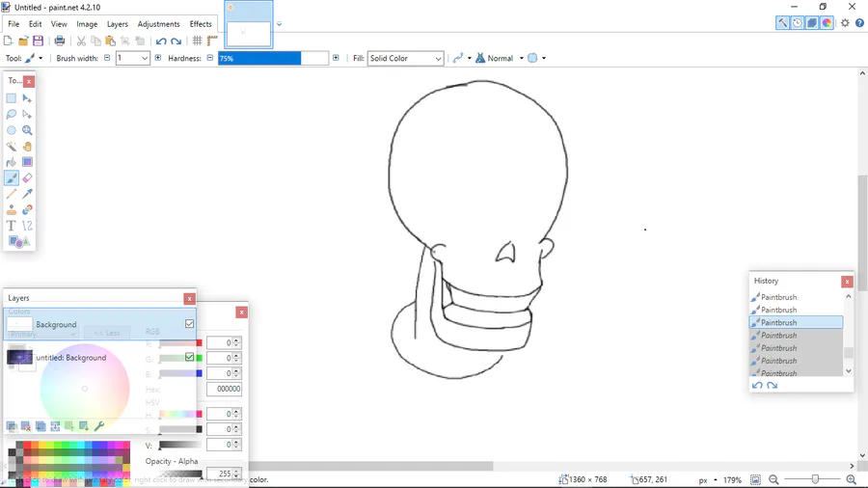Image resolution: width=868 pixels, height=488 pixels.
Task: Open the Brush width combo box
Action: click(x=133, y=58)
